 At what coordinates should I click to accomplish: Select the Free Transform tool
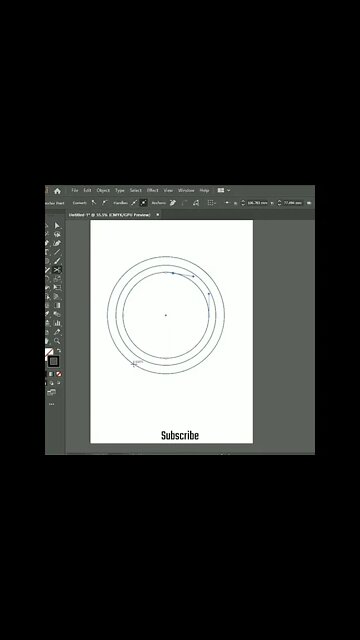pyautogui.click(x=57, y=288)
